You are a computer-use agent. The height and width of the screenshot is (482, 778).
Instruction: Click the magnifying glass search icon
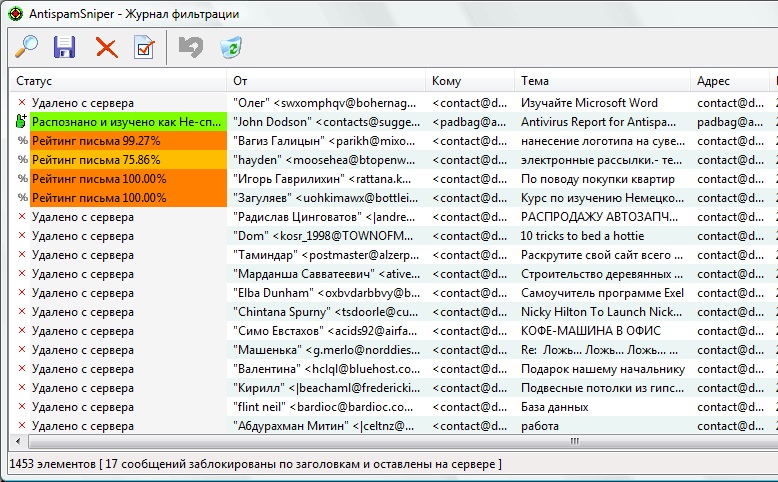tap(26, 47)
